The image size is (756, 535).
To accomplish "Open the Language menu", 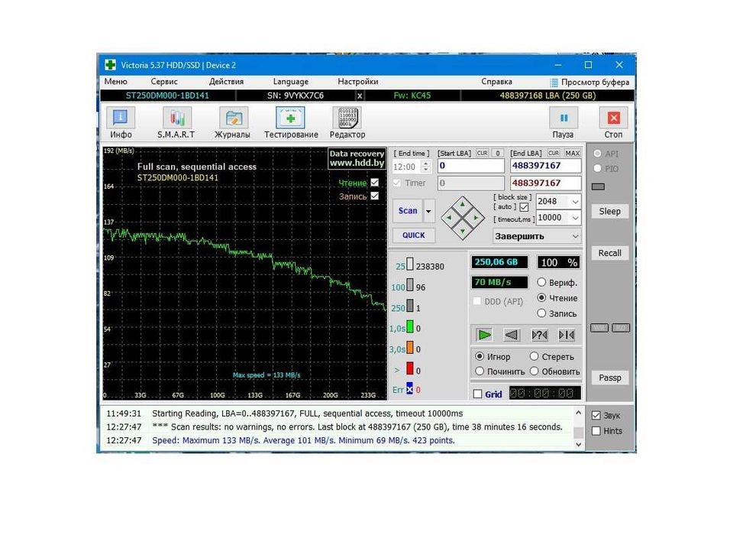I will click(x=291, y=82).
